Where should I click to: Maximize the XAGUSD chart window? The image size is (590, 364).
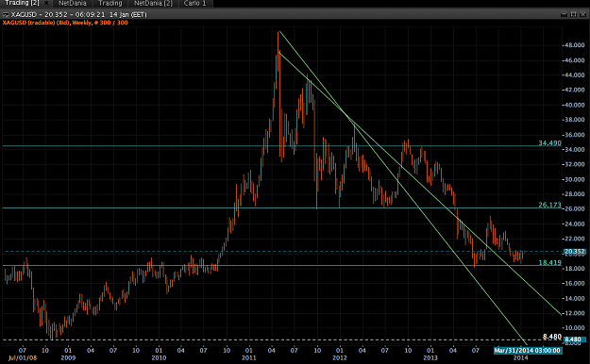(573, 14)
